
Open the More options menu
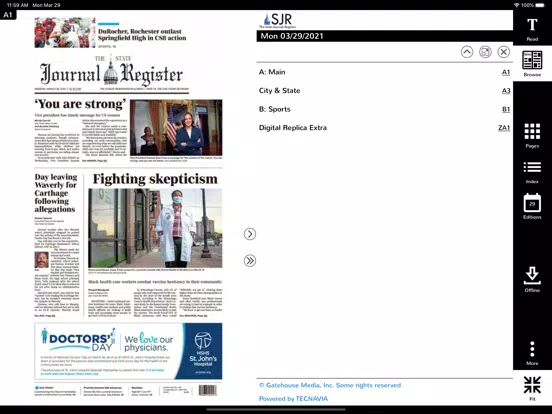coord(532,353)
